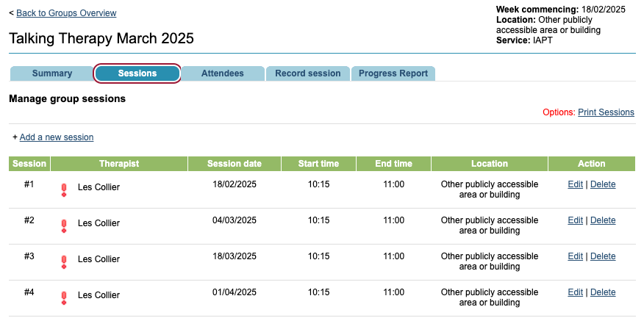Click the red alert icon for session #3
644x329 pixels.
click(x=64, y=261)
